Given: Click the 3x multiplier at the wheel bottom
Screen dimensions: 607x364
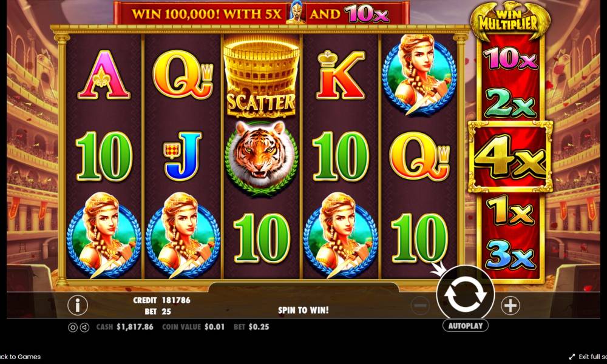Looking at the screenshot, I should pos(510,255).
